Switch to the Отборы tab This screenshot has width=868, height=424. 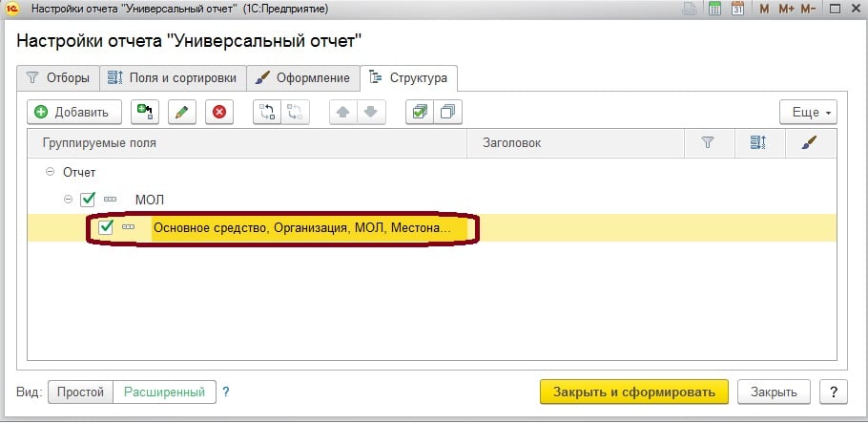59,77
